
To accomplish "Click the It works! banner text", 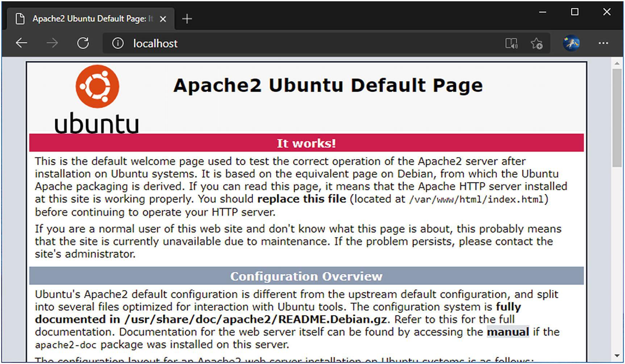I will pos(307,143).
